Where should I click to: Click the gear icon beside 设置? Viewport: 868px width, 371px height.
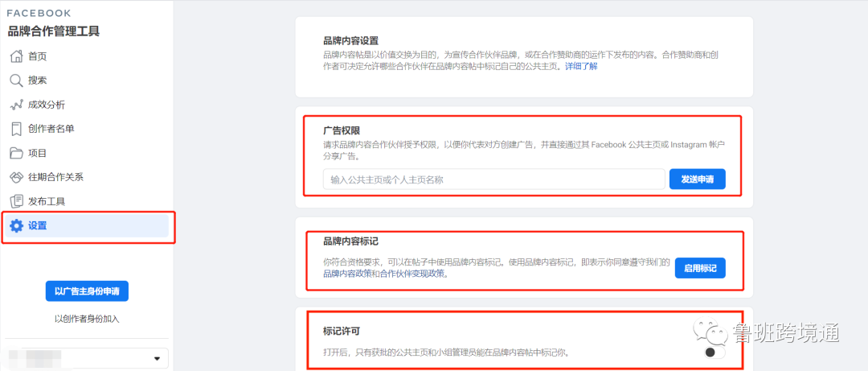tap(17, 225)
